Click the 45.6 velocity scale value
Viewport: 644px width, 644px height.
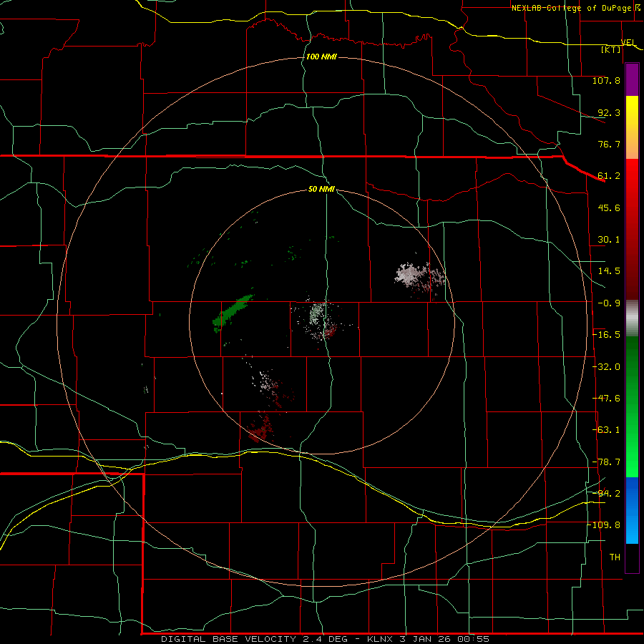coord(609,208)
